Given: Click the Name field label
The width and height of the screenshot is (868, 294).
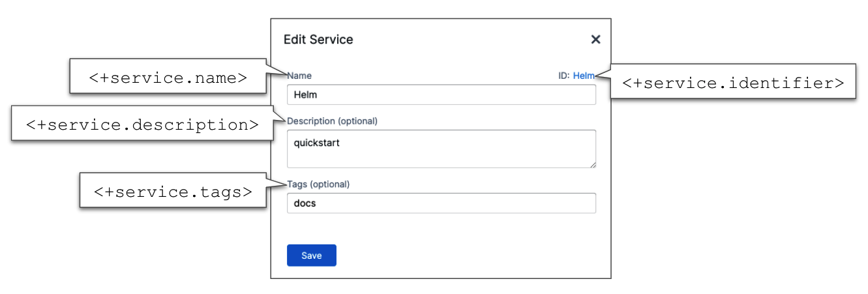Looking at the screenshot, I should [299, 76].
